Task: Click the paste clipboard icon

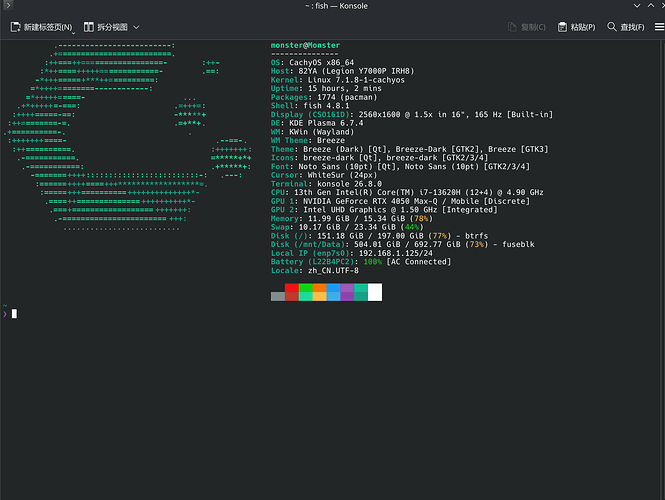Action: tap(562, 27)
